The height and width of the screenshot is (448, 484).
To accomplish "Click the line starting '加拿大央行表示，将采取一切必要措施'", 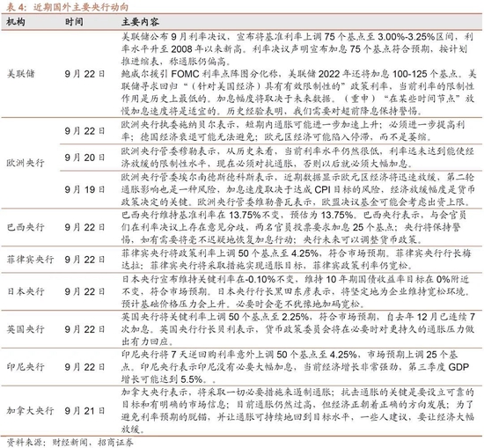I will click(x=297, y=393).
